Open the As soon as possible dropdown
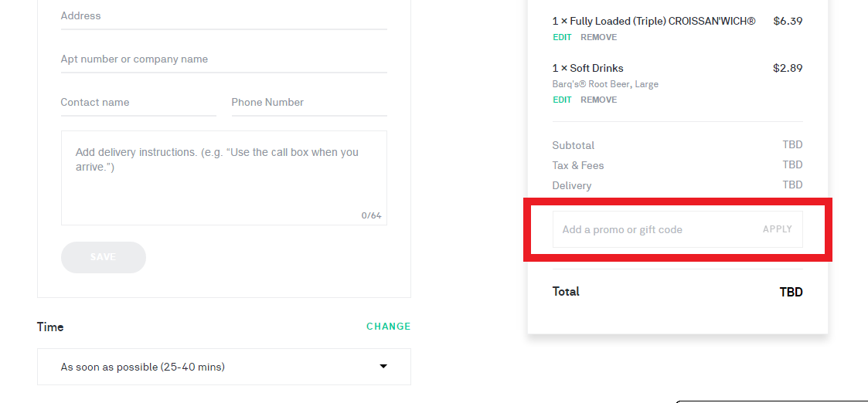Image resolution: width=868 pixels, height=403 pixels. tap(223, 367)
